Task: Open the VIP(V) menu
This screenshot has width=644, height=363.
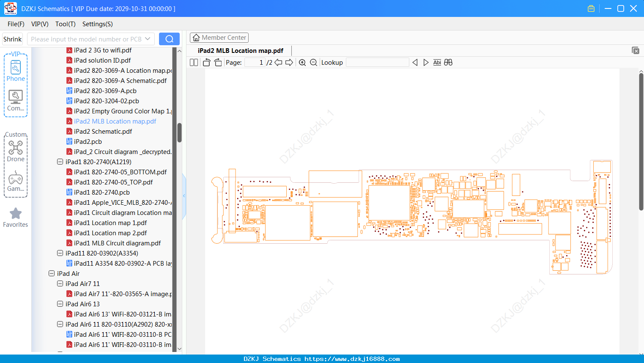Action: (x=40, y=24)
